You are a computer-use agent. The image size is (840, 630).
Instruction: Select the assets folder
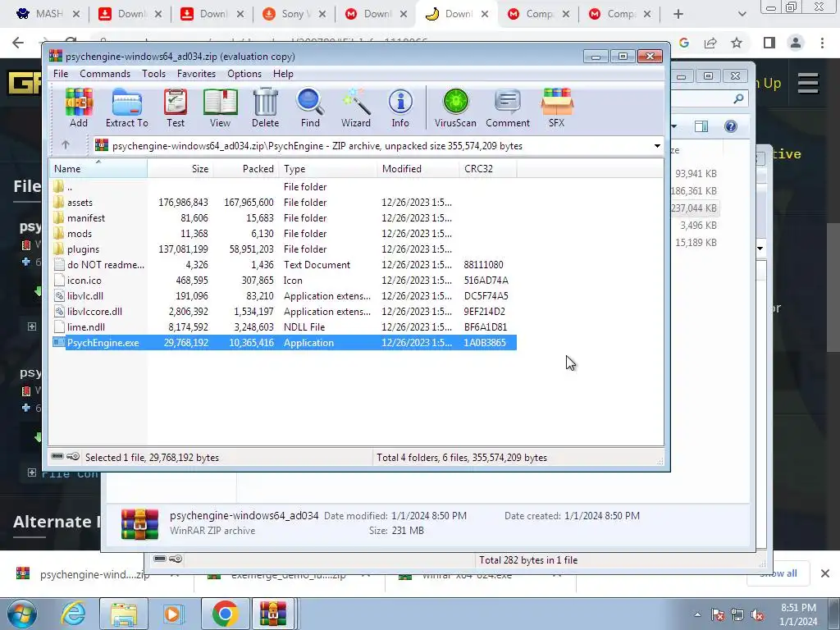click(x=284, y=203)
